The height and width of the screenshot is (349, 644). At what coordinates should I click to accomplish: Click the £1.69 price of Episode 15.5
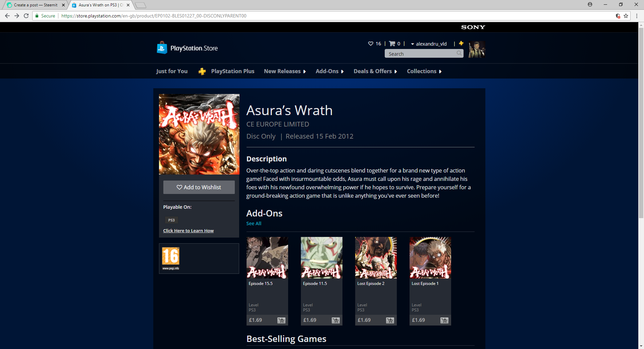pos(255,320)
